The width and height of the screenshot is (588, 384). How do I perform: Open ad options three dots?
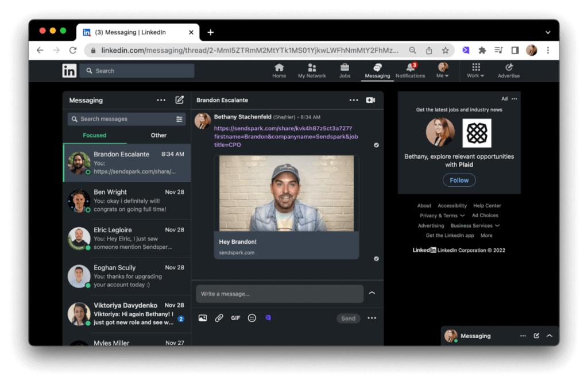pyautogui.click(x=514, y=99)
